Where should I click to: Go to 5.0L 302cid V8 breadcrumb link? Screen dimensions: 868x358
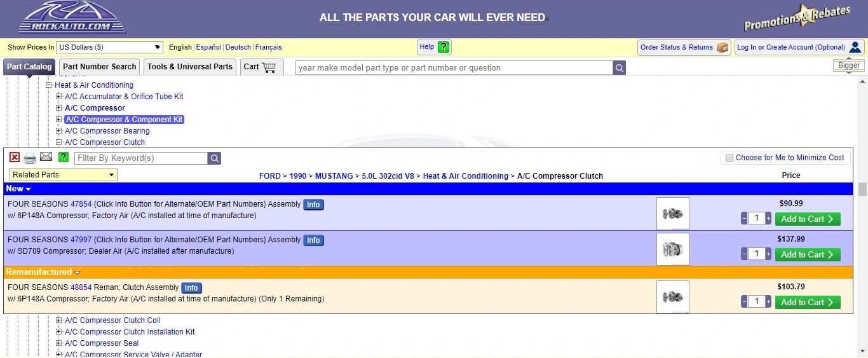(388, 176)
